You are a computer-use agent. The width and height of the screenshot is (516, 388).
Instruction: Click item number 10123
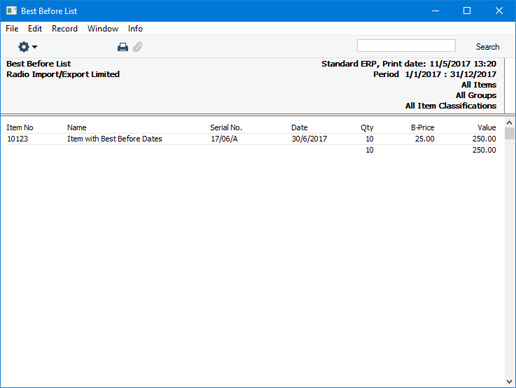[18, 139]
